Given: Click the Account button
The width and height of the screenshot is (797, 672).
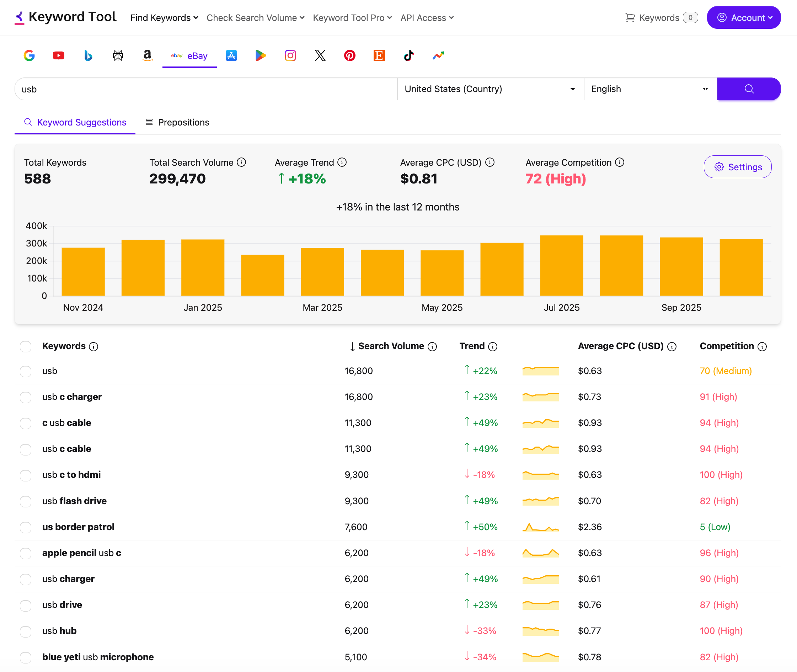Looking at the screenshot, I should coord(743,17).
